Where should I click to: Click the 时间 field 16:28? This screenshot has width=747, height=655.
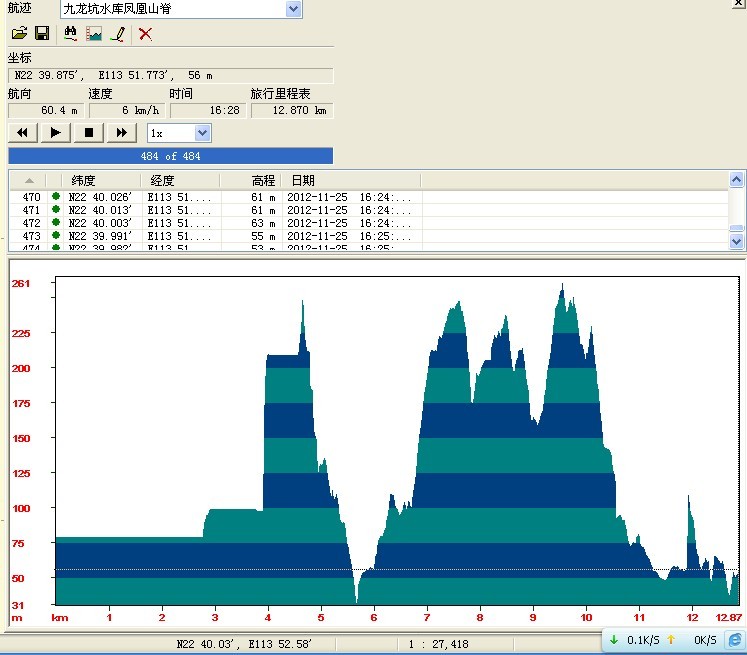(x=208, y=111)
